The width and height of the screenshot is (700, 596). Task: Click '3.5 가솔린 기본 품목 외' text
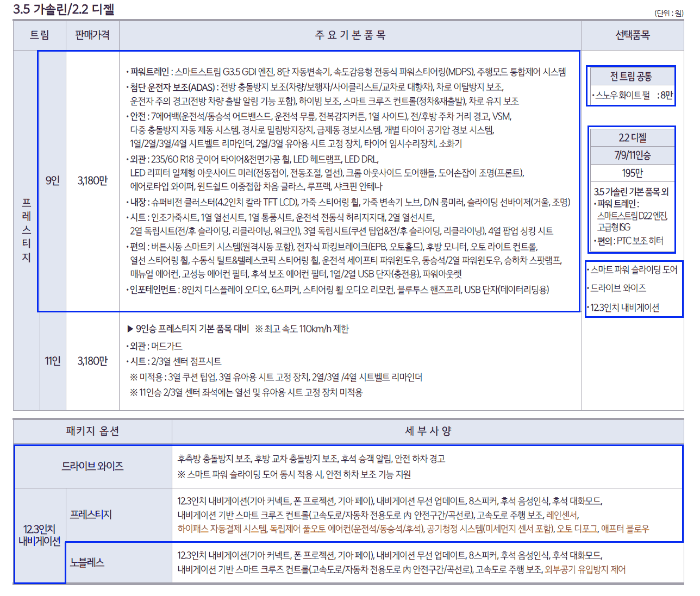tap(631, 192)
